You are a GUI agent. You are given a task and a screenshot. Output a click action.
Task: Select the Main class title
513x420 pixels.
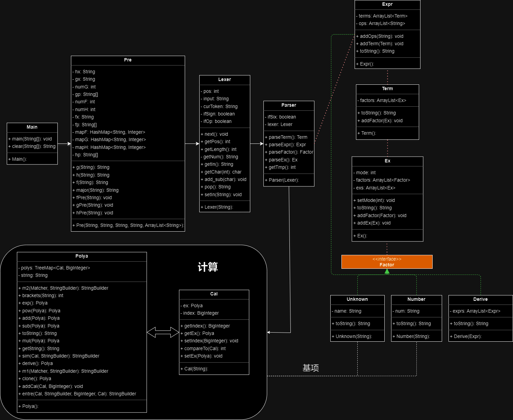coord(32,127)
